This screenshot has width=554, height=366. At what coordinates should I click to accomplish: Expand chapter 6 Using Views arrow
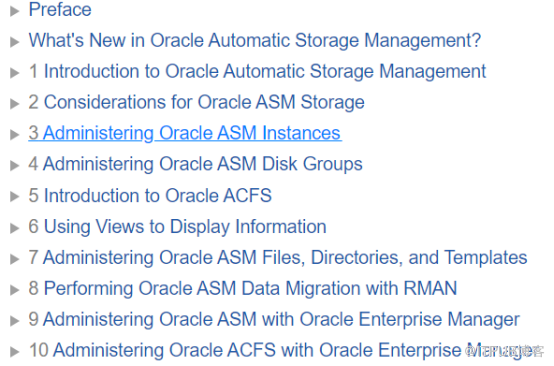click(14, 228)
